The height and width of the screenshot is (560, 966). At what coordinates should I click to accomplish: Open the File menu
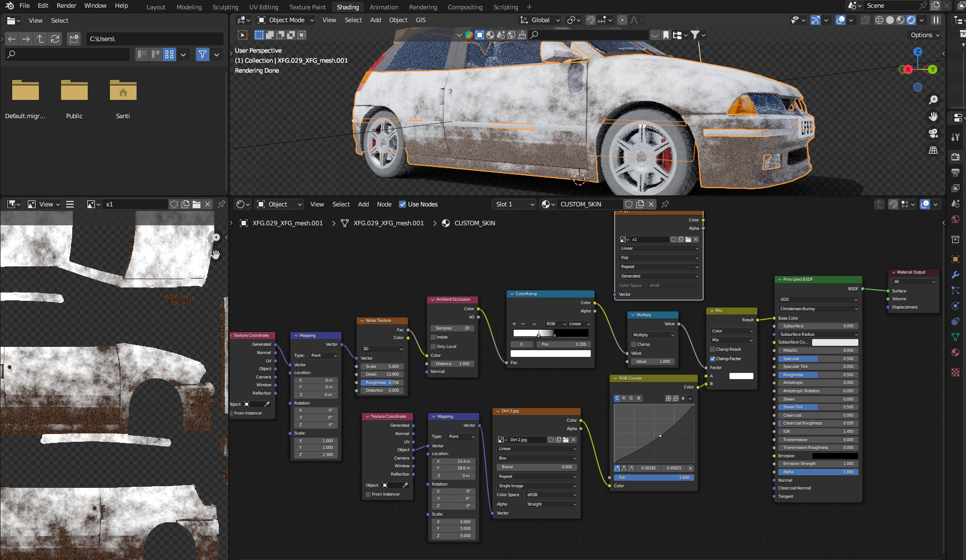pyautogui.click(x=24, y=6)
